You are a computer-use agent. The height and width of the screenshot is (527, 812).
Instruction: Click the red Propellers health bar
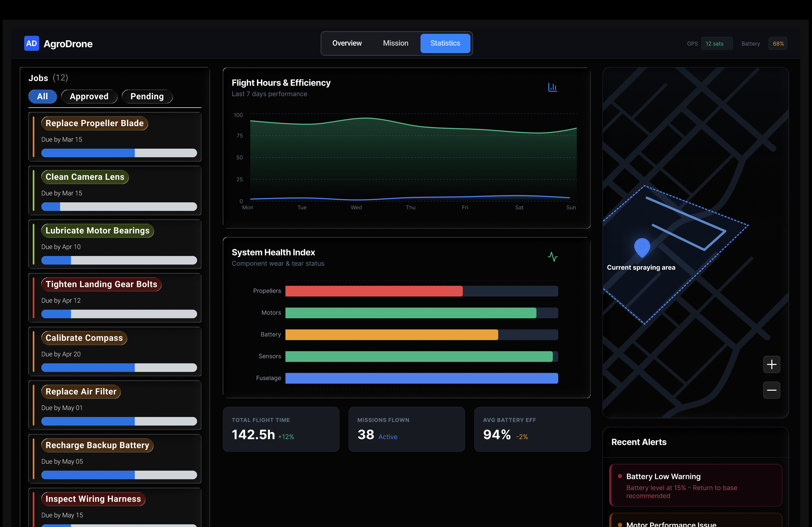[374, 291]
